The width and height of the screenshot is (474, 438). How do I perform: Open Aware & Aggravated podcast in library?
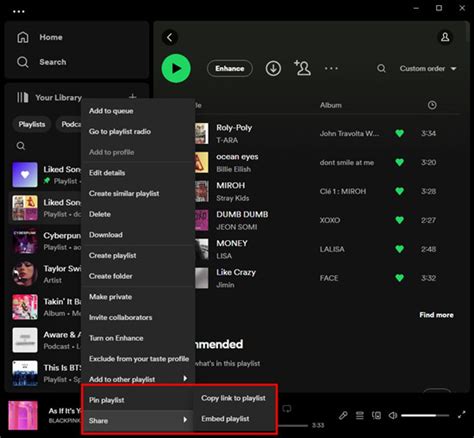(46, 340)
